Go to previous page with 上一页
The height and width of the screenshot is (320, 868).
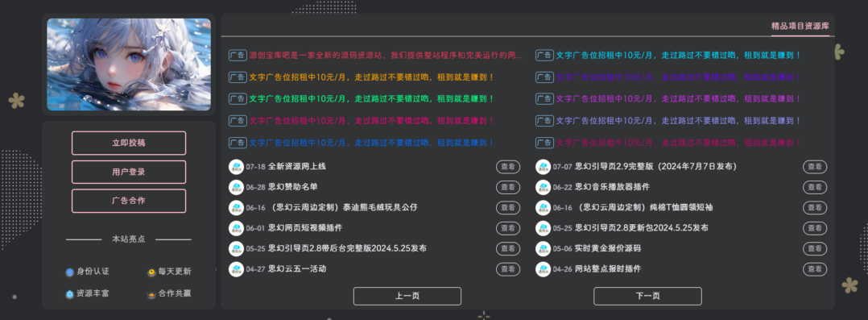tap(407, 296)
